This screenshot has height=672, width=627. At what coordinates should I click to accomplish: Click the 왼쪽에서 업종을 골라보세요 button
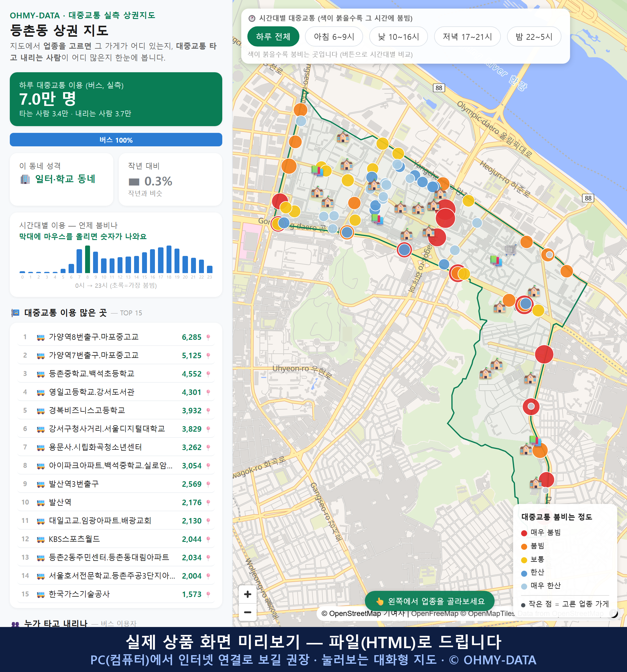[429, 601]
